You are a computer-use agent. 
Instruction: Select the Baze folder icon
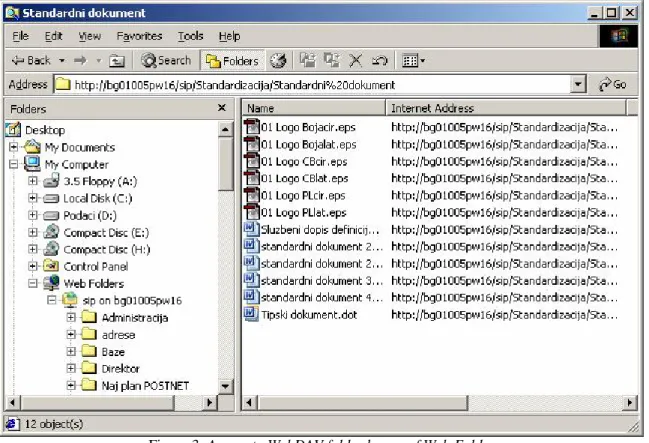[89, 351]
